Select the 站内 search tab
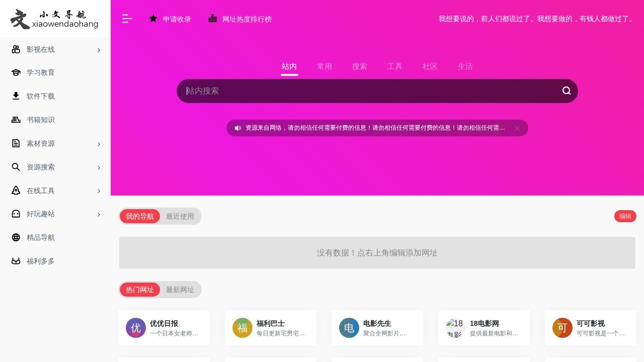Screen dimensions: 644x362 point(289,66)
